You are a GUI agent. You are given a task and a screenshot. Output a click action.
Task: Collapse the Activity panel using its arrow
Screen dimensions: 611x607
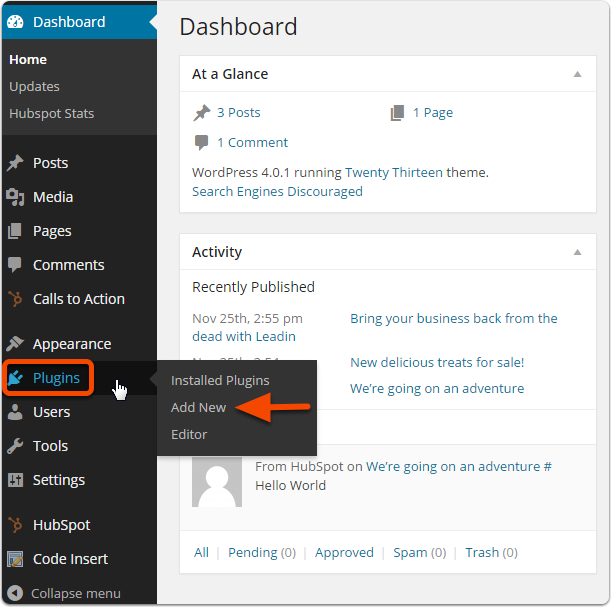[577, 252]
